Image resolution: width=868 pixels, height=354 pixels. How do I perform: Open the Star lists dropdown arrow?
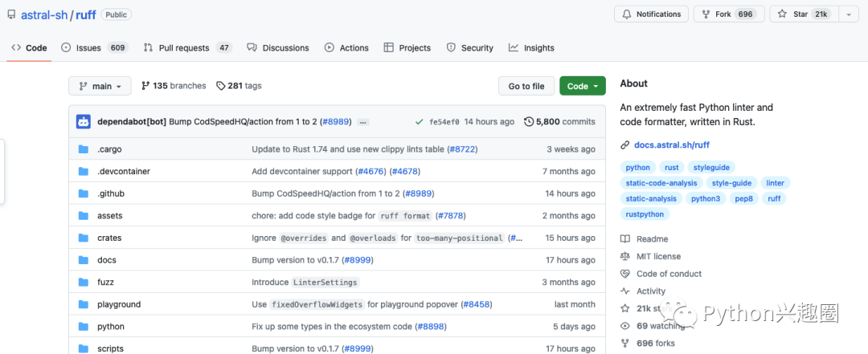point(849,14)
